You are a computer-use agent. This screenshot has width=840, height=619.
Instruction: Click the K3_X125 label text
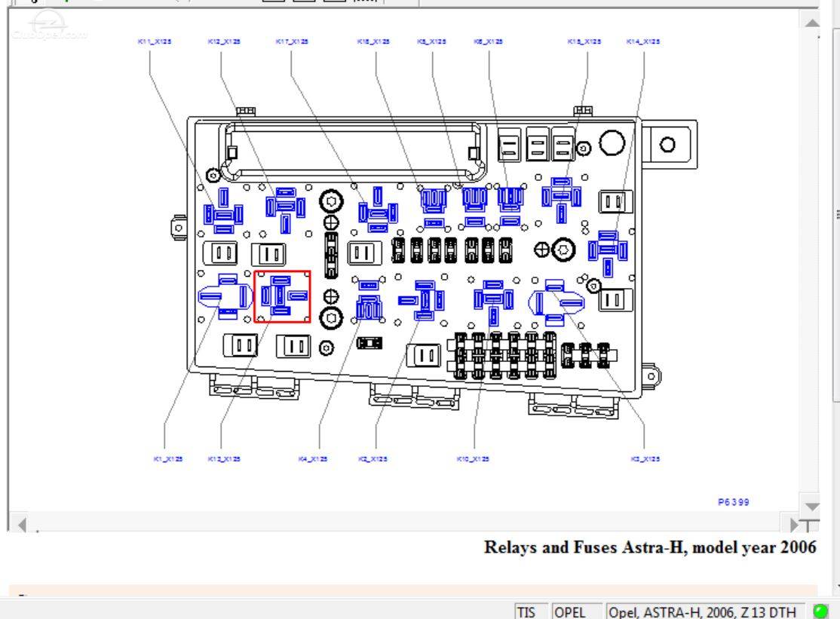click(x=645, y=459)
